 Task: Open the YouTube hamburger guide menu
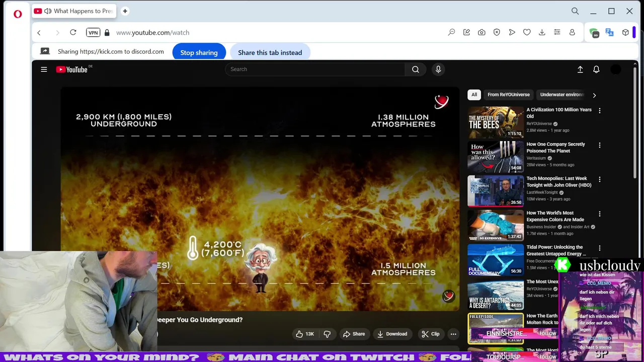click(44, 69)
